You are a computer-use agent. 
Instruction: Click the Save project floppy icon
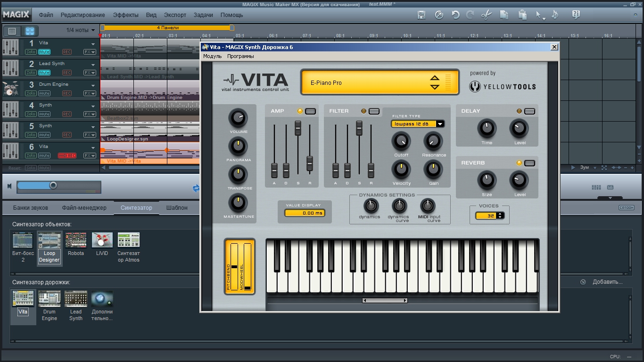click(422, 15)
